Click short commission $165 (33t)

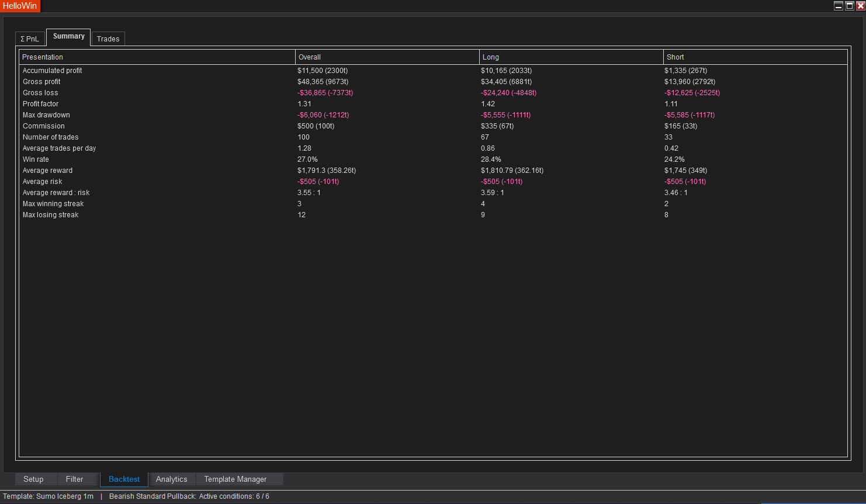(x=681, y=126)
